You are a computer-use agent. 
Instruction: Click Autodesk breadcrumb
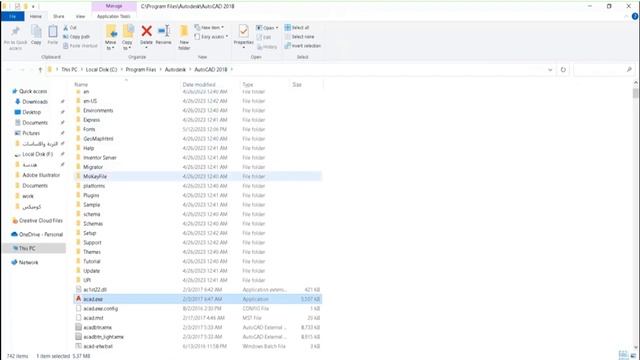tap(175, 70)
